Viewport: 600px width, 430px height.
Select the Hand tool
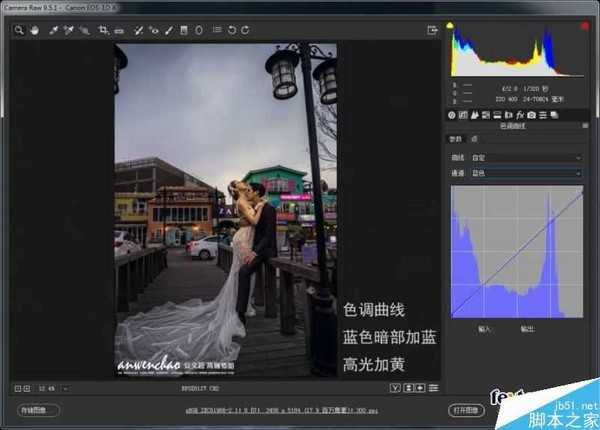pos(32,30)
